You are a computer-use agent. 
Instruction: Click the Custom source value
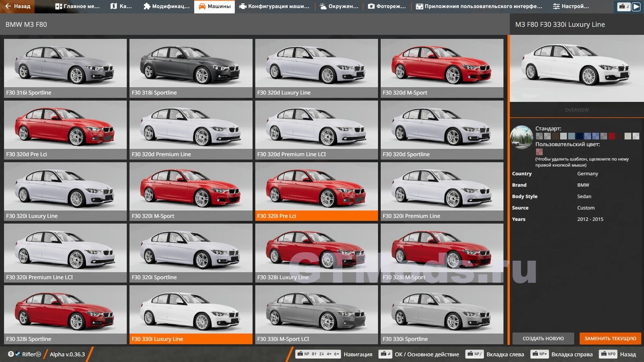[586, 208]
